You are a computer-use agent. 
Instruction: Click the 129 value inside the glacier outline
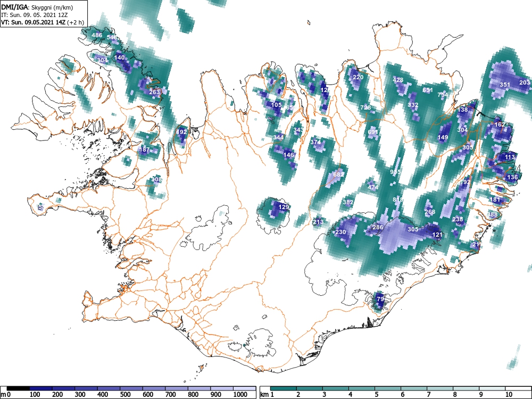click(x=284, y=206)
